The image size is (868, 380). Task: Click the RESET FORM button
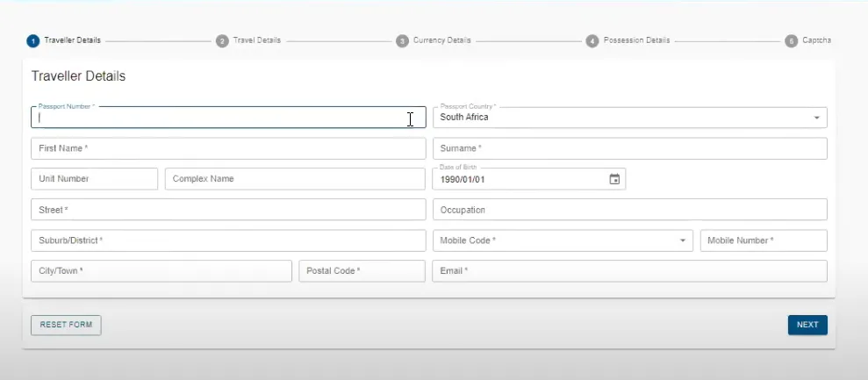click(x=66, y=326)
